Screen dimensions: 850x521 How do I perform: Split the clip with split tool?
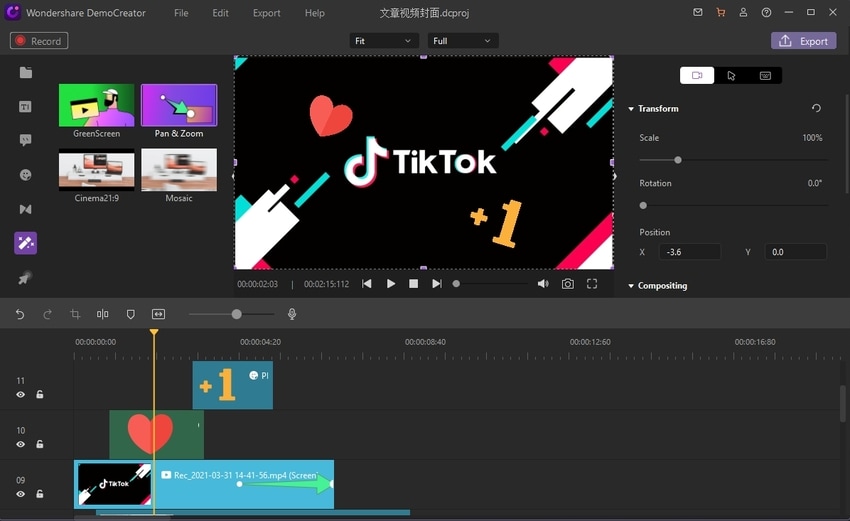[x=102, y=314]
